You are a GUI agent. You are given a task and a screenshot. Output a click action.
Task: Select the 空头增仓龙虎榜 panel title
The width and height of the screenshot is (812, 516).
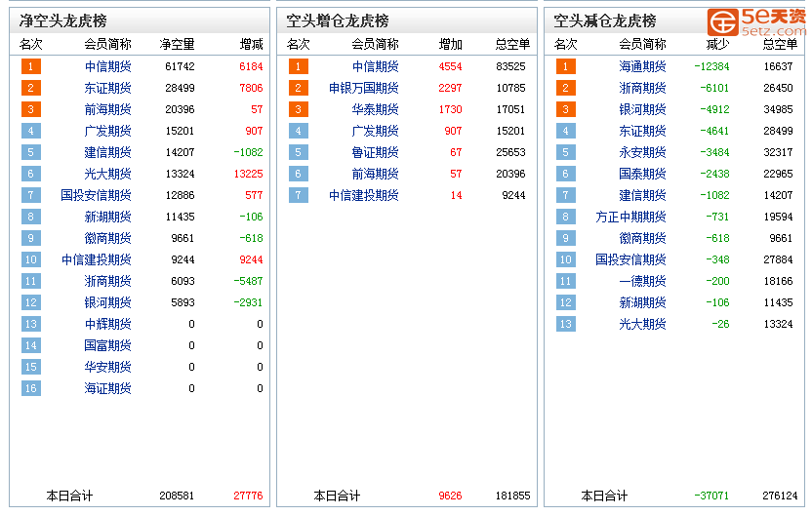click(x=338, y=21)
